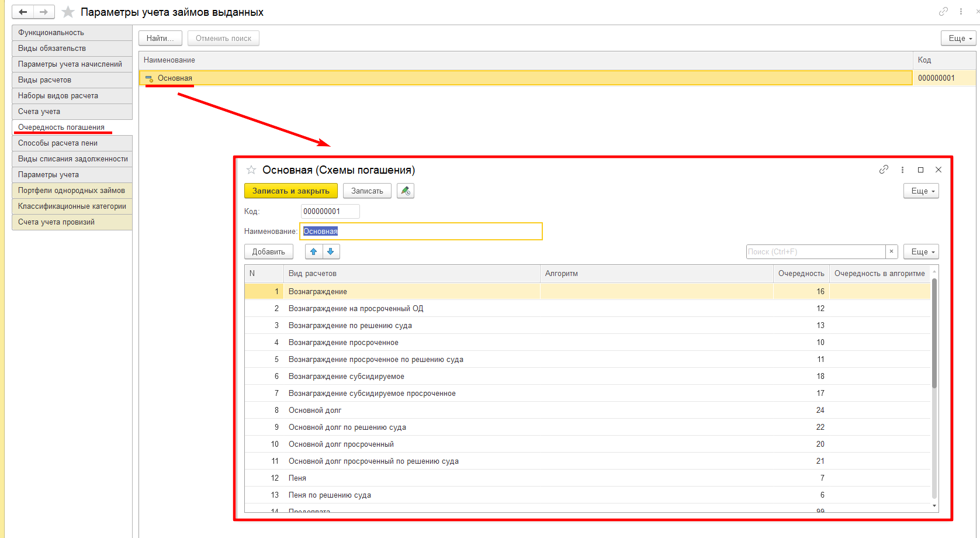Move row down with blue down arrow
Viewport: 980px width, 538px height.
tap(331, 251)
